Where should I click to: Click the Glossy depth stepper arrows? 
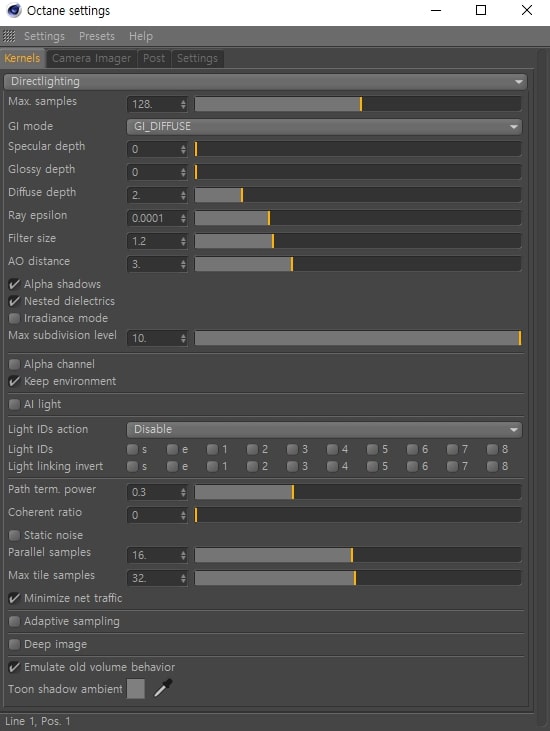point(183,172)
